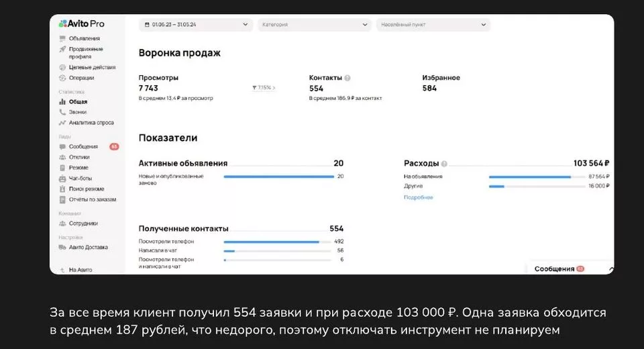The image size is (644, 349).
Task: Click the Другие expense bar
Action: [x=537, y=186]
